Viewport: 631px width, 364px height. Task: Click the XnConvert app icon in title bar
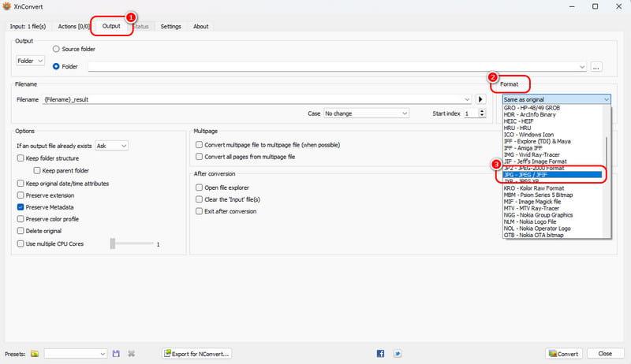pyautogui.click(x=7, y=6)
